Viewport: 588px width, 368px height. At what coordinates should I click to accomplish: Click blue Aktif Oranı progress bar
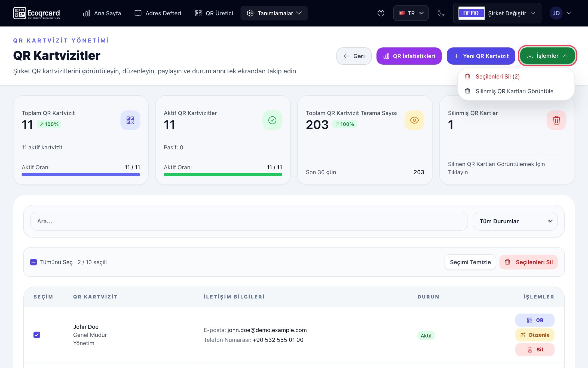pos(81,174)
